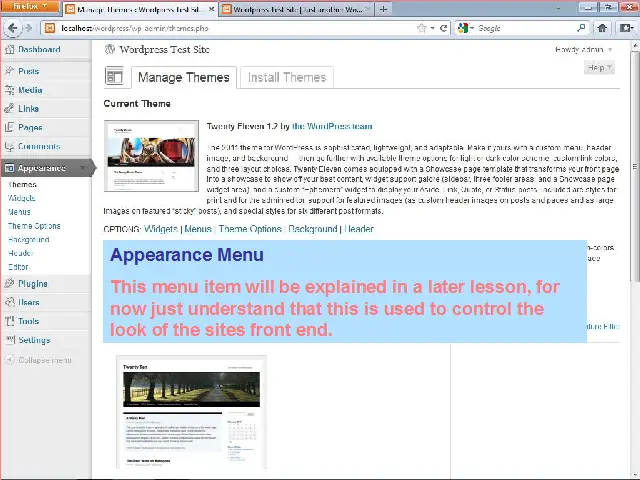This screenshot has width=640, height=480.
Task: Bookmark page with the star icon
Action: 422,28
